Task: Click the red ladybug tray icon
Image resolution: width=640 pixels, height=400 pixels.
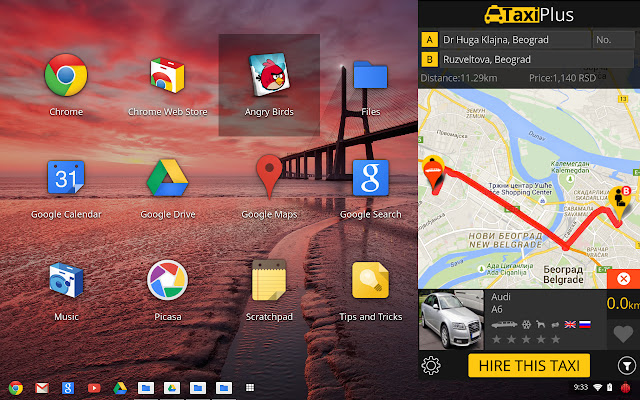Action: (x=626, y=387)
